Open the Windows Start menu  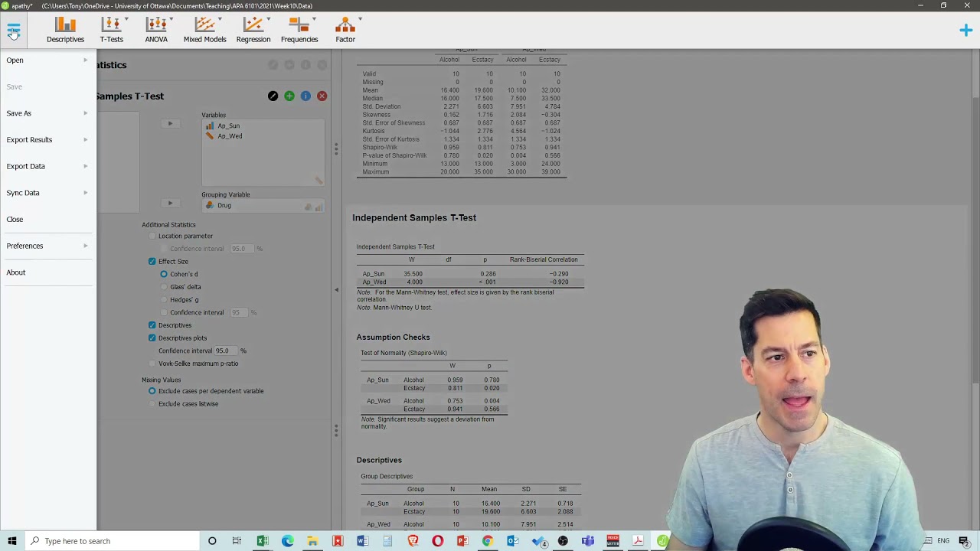point(12,541)
